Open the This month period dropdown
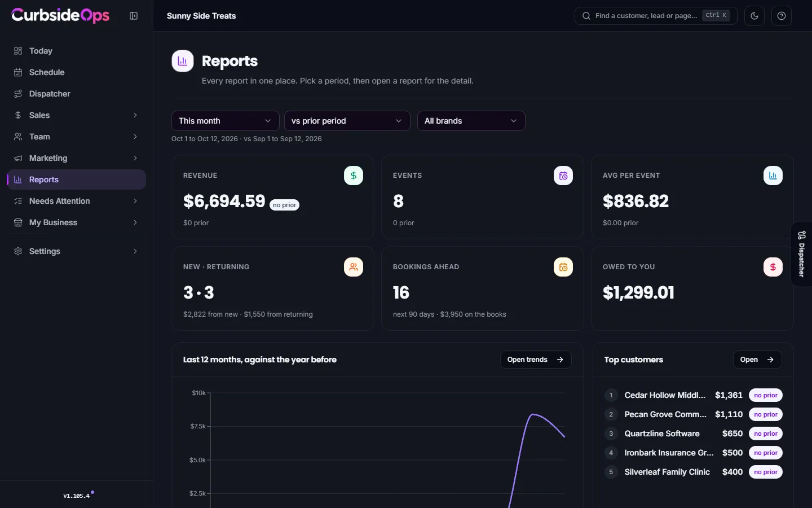 (225, 121)
